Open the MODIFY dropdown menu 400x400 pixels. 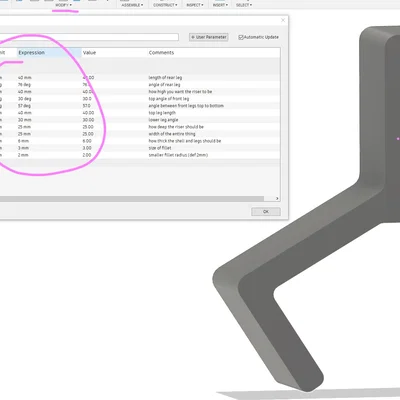pyautogui.click(x=63, y=5)
